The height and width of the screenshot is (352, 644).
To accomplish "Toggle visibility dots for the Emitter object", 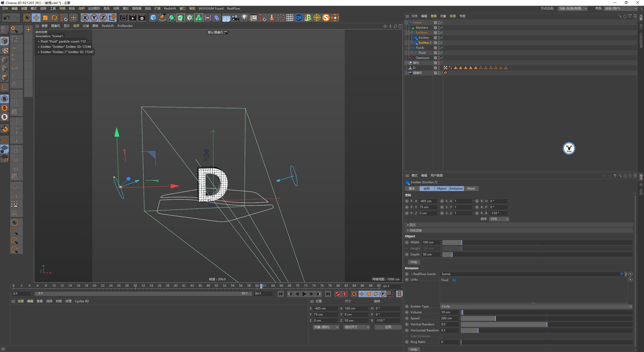I will [438, 37].
